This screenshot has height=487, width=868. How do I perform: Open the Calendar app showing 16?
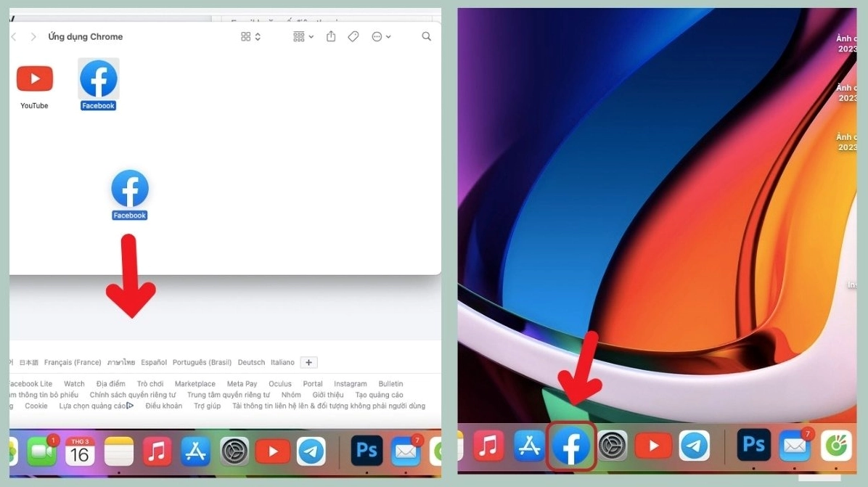click(x=80, y=451)
